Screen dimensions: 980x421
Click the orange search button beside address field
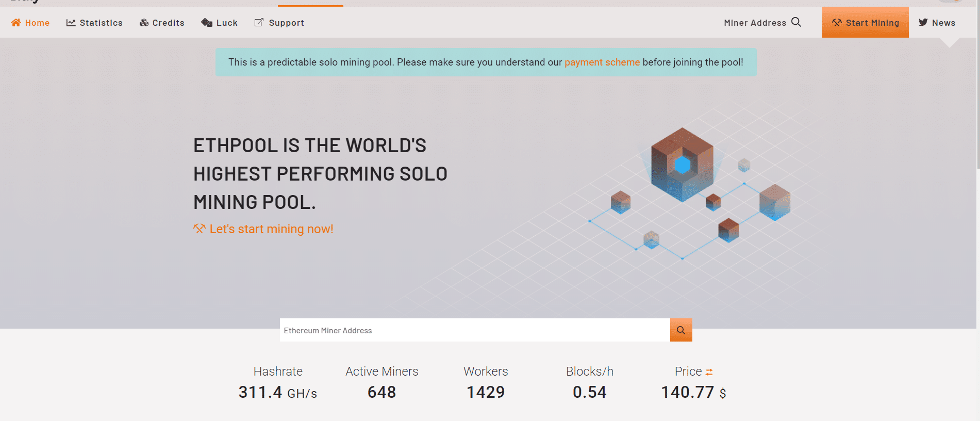(x=681, y=330)
